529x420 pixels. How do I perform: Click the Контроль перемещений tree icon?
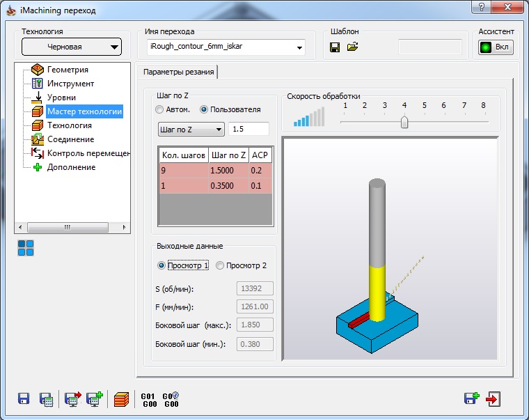38,153
